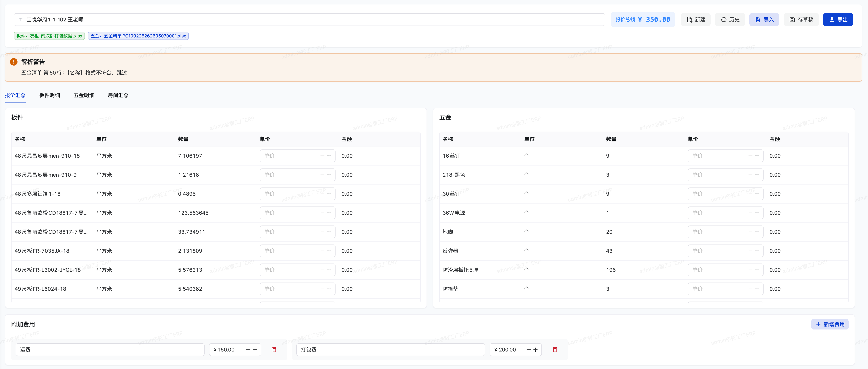868x369 pixels.
Task: Increase 运费 amount with plus
Action: click(255, 349)
